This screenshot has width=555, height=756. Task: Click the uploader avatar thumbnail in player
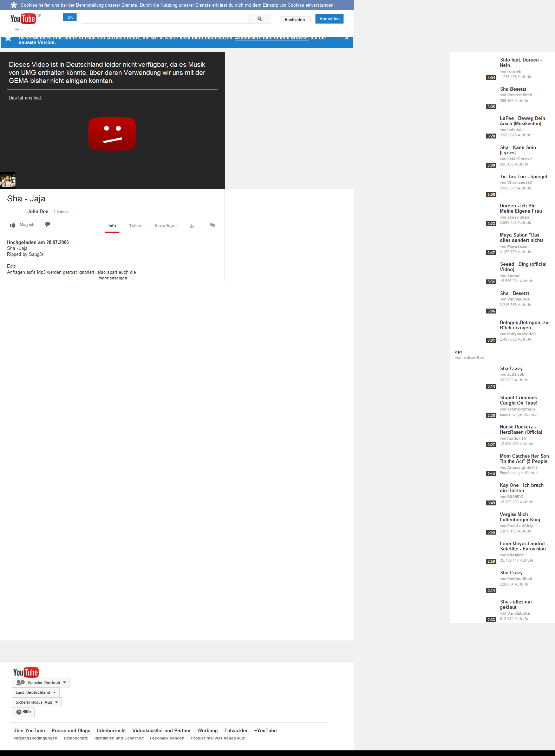click(8, 181)
